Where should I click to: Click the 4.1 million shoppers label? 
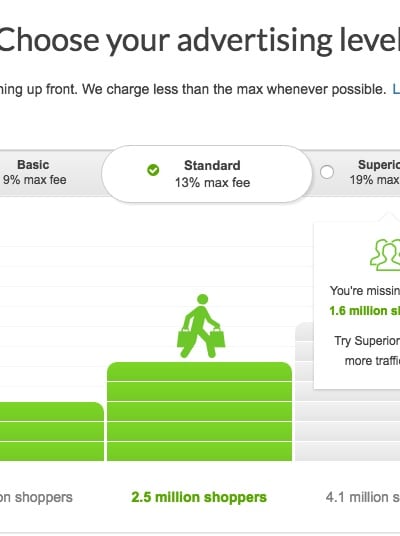[363, 497]
